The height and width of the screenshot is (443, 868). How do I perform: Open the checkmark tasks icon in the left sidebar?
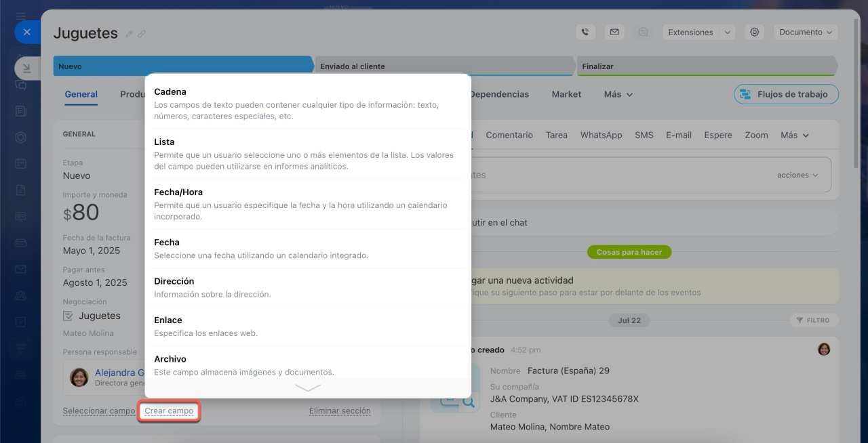click(x=21, y=322)
